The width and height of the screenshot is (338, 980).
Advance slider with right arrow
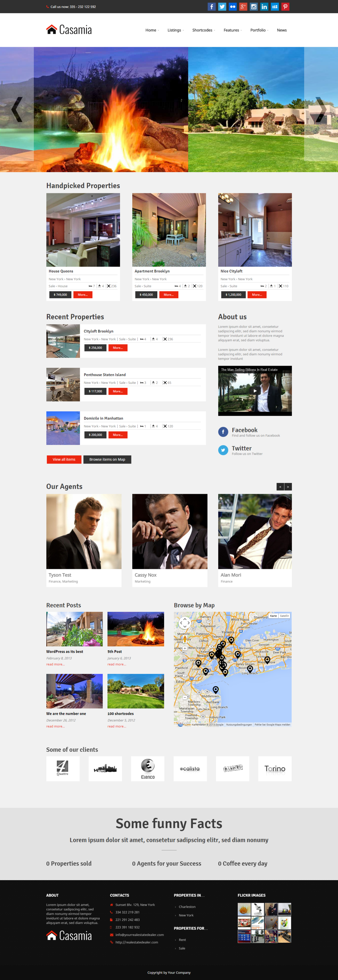pyautogui.click(x=321, y=109)
